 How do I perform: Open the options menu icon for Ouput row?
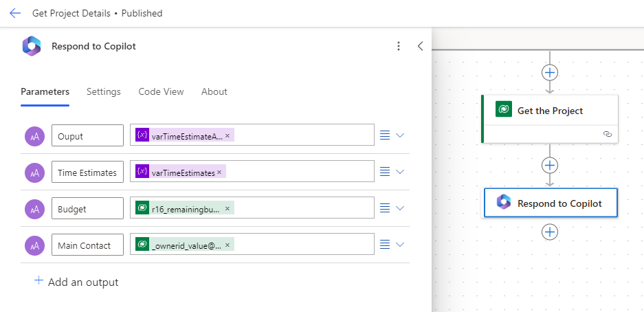click(x=386, y=135)
